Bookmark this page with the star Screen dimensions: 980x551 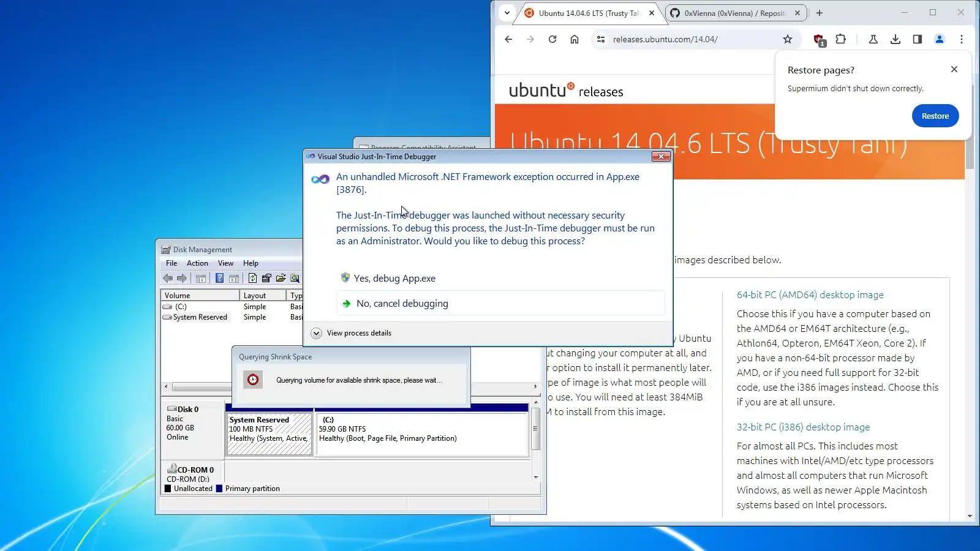(x=788, y=39)
